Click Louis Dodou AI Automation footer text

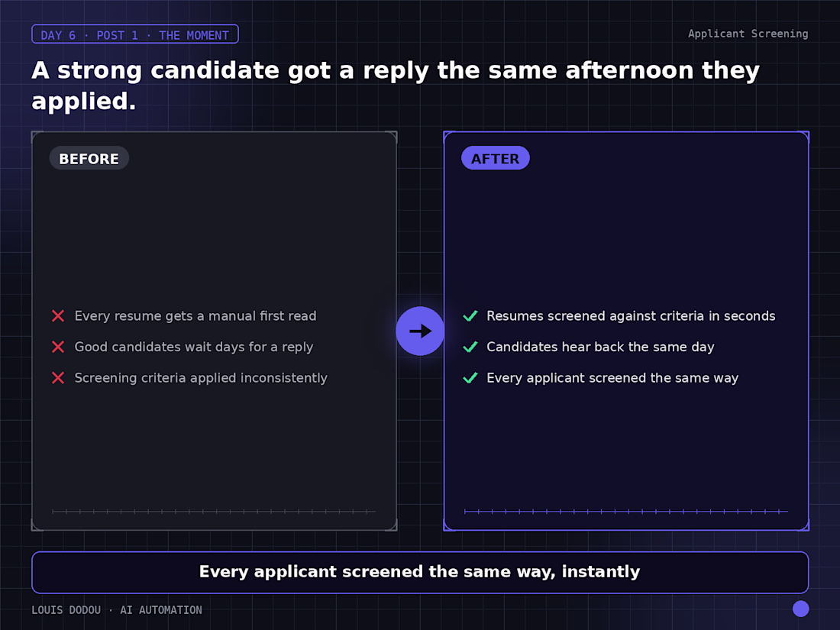[117, 610]
